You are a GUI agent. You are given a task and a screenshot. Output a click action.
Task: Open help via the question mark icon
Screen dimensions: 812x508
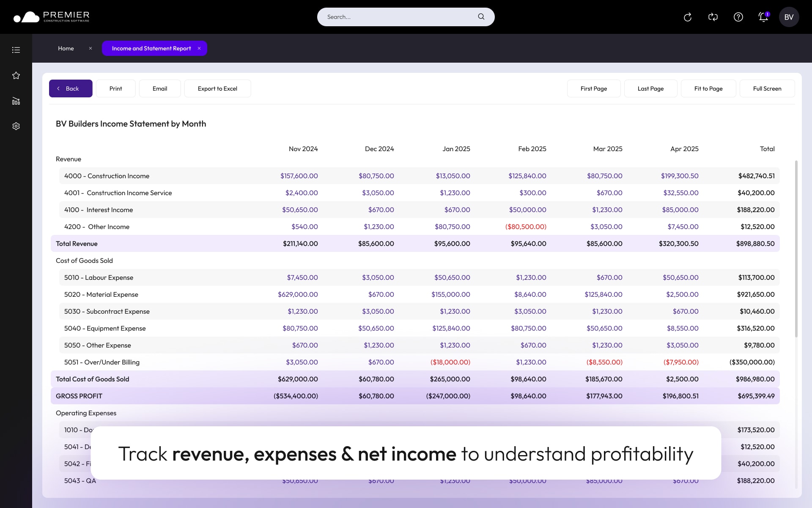(x=738, y=17)
